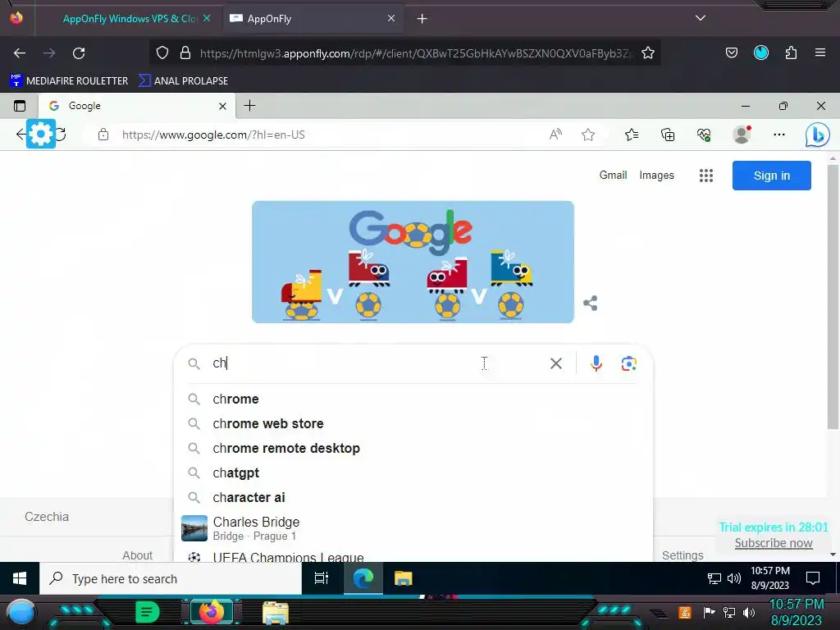Share the Google doodle
840x630 pixels.
[591, 304]
